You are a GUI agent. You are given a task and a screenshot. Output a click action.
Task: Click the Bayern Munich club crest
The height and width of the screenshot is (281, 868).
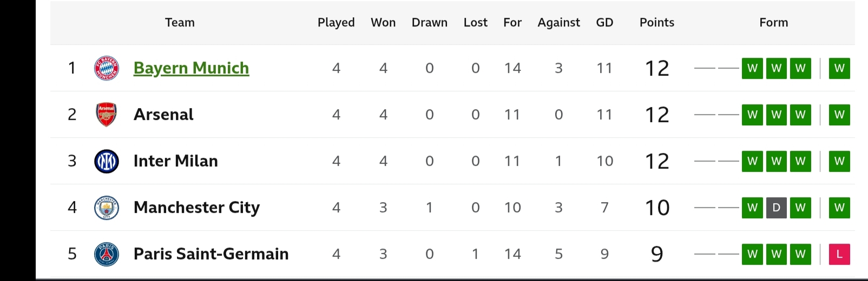pyautogui.click(x=107, y=68)
